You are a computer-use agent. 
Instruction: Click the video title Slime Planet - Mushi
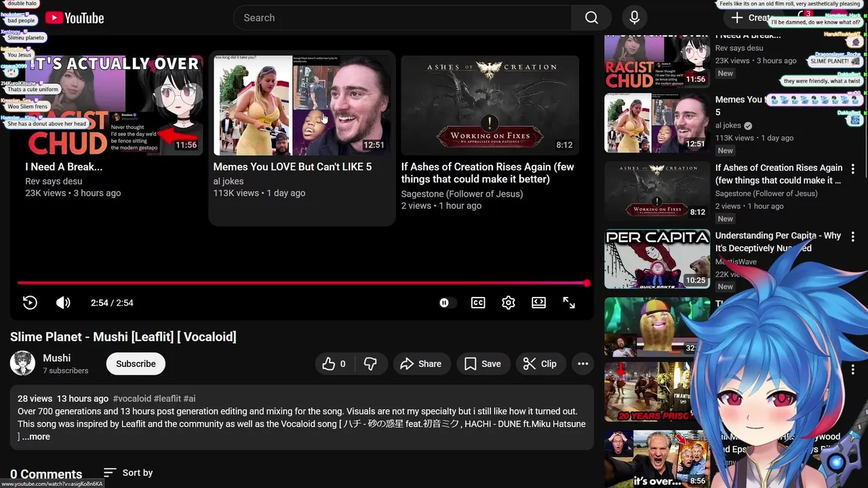click(123, 337)
